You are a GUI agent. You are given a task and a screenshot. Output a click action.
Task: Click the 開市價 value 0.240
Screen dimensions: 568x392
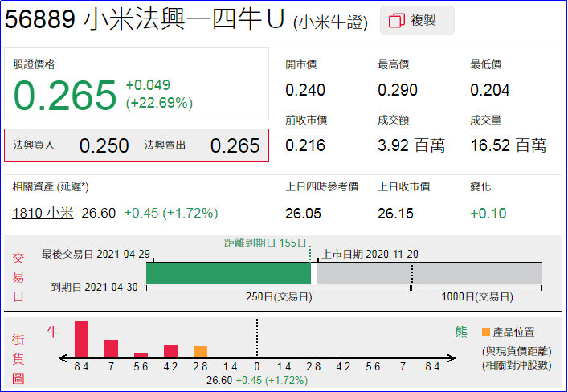pos(305,90)
